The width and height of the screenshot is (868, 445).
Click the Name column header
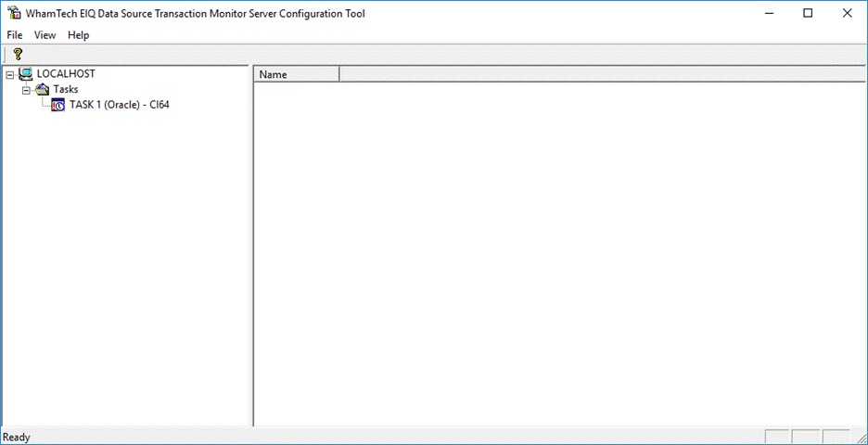[x=297, y=75]
